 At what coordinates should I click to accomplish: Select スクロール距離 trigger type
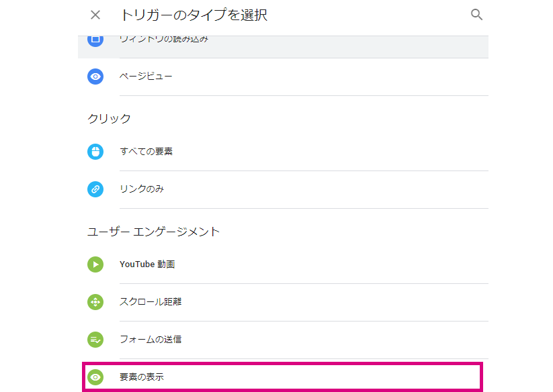tap(151, 302)
